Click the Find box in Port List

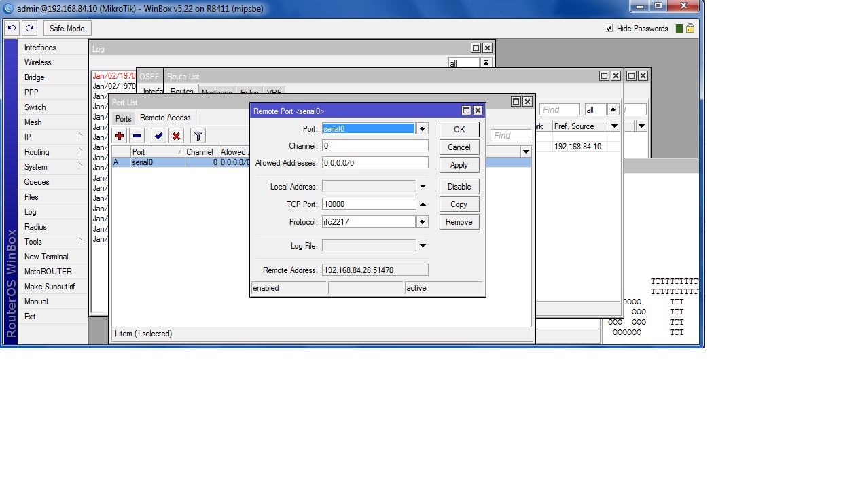[511, 136]
